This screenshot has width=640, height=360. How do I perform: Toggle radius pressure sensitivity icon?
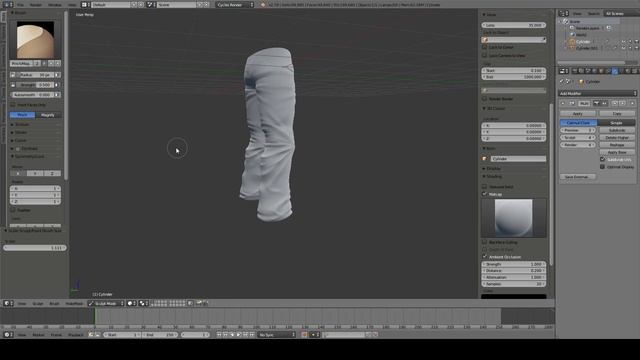[x=57, y=75]
